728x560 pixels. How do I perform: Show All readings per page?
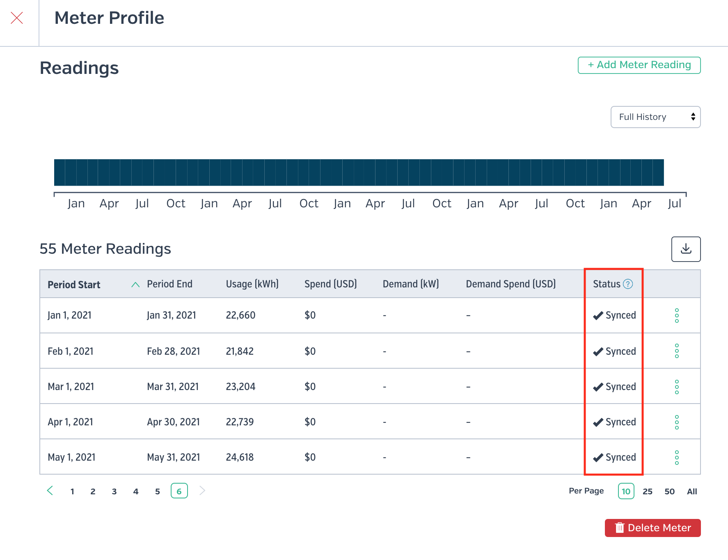click(692, 491)
